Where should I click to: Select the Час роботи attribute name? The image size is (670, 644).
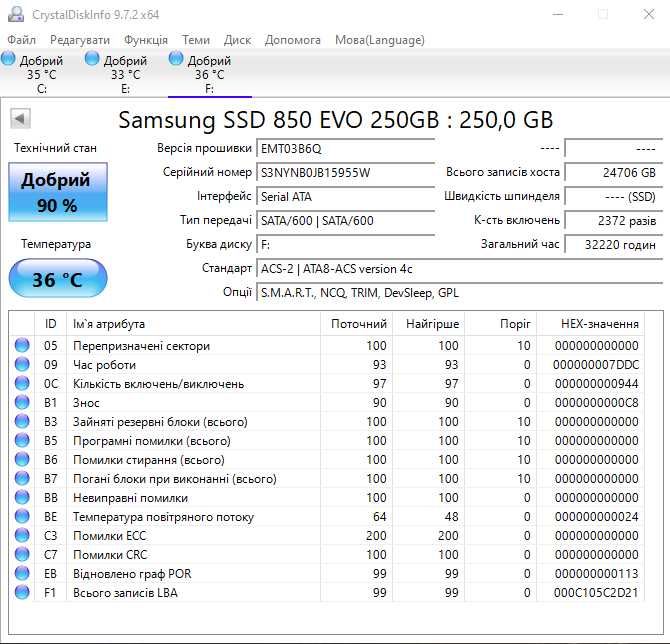pyautogui.click(x=104, y=365)
